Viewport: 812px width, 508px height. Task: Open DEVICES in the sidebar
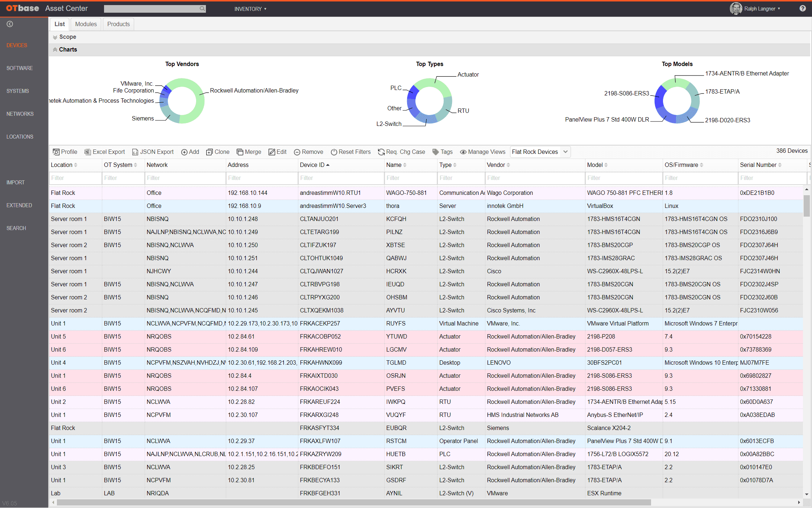coord(17,45)
